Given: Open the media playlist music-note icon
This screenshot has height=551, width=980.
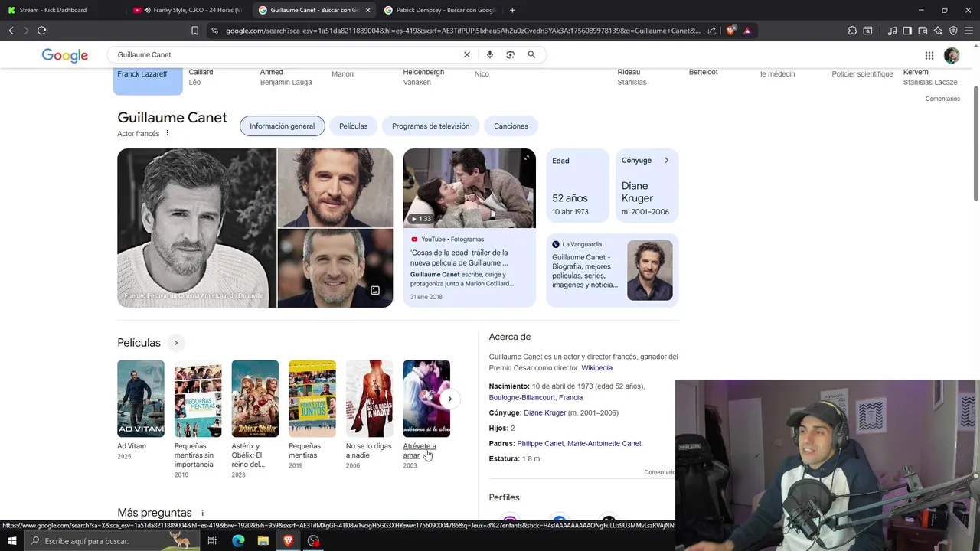Looking at the screenshot, I should pyautogui.click(x=892, y=31).
